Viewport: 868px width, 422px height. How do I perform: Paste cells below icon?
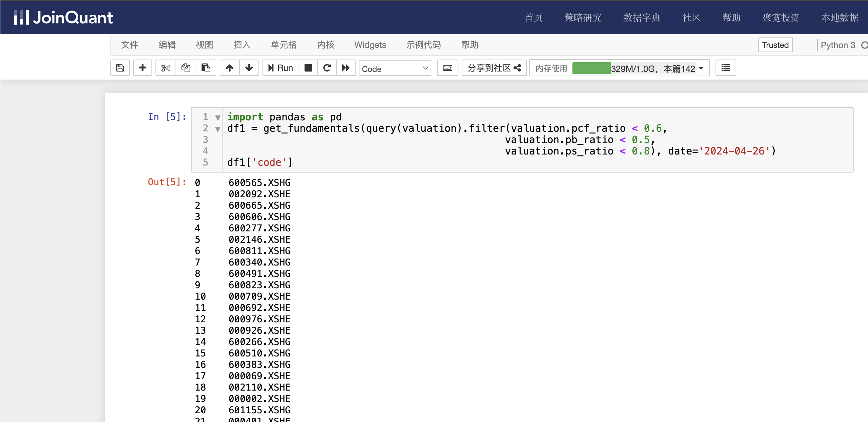coord(206,68)
